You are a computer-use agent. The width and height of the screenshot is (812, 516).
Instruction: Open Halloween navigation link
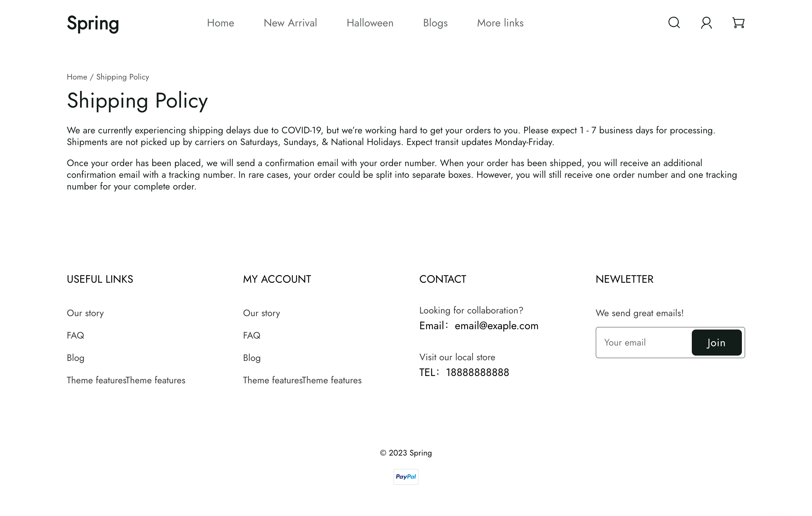[370, 23]
